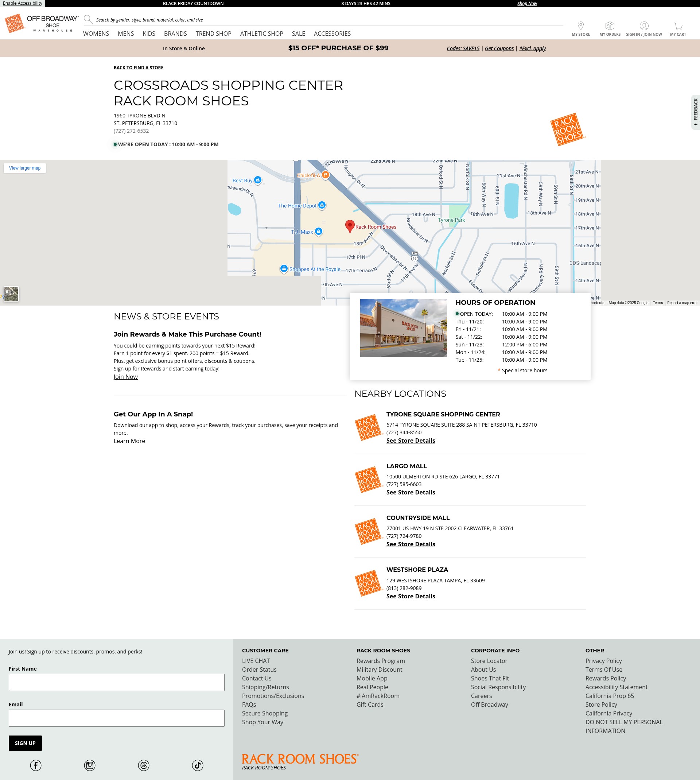Click Largo Mall store logo icon

point(369,480)
